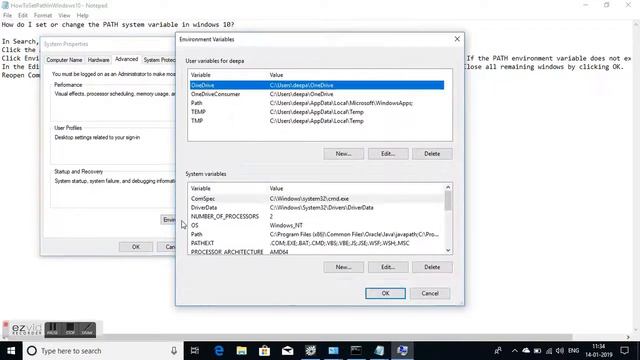Click Stop on the Ezvid recorder
Screen dimensions: 640x360
70,329
